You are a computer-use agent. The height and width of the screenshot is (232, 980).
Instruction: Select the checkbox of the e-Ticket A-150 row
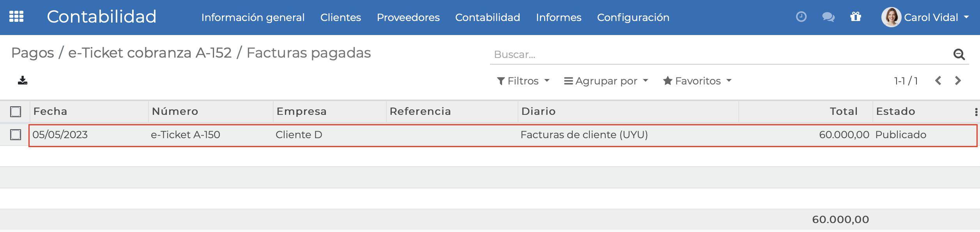pyautogui.click(x=15, y=135)
